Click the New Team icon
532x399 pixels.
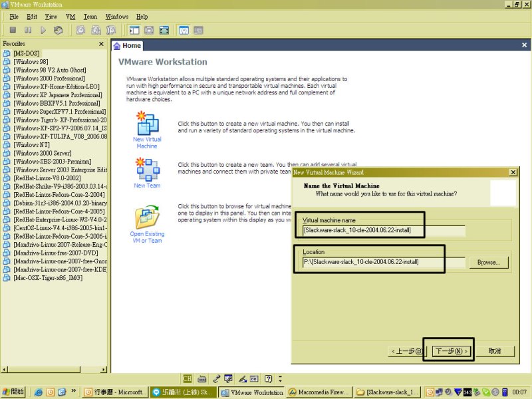[147, 169]
